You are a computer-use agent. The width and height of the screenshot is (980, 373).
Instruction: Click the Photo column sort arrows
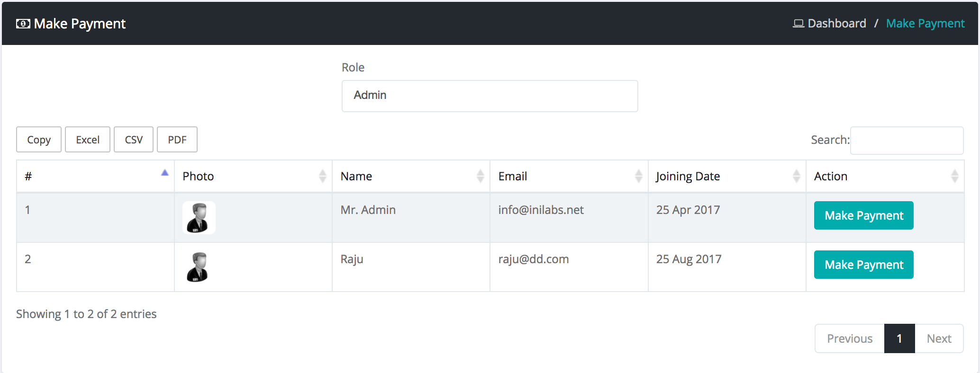[x=322, y=176]
